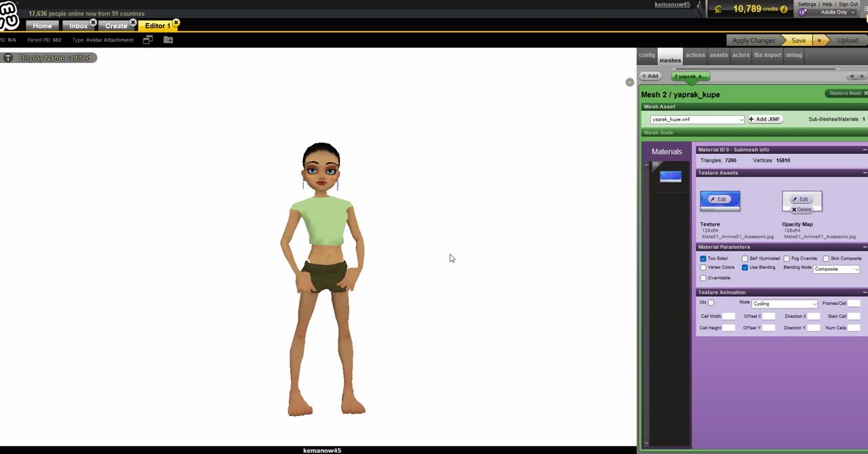Switch to the actions tab
This screenshot has height=454, width=868.
[695, 56]
